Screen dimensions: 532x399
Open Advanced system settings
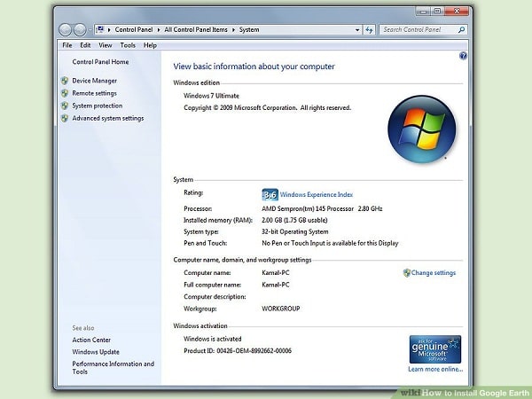point(108,118)
